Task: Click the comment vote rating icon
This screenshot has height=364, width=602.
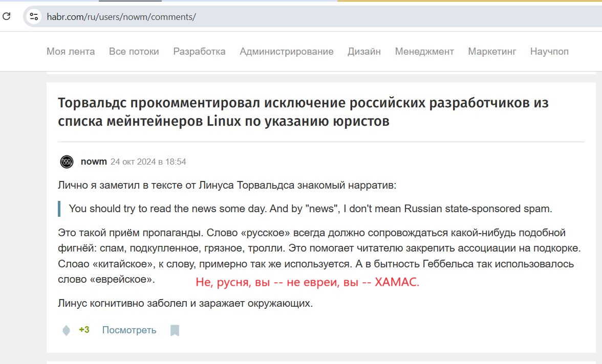Action: coord(66,330)
